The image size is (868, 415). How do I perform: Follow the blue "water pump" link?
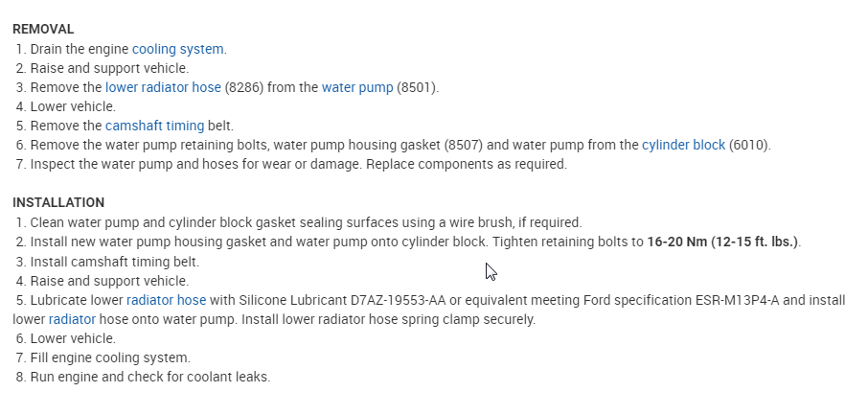[356, 87]
